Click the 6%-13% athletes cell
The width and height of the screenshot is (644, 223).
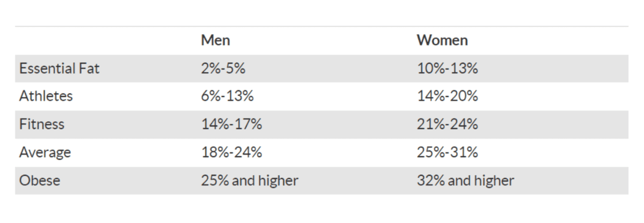(x=227, y=96)
